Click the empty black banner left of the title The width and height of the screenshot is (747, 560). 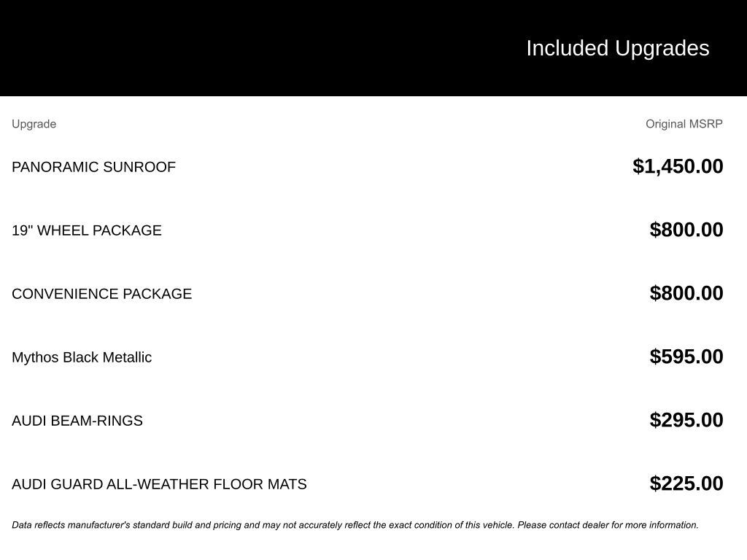point(219,48)
